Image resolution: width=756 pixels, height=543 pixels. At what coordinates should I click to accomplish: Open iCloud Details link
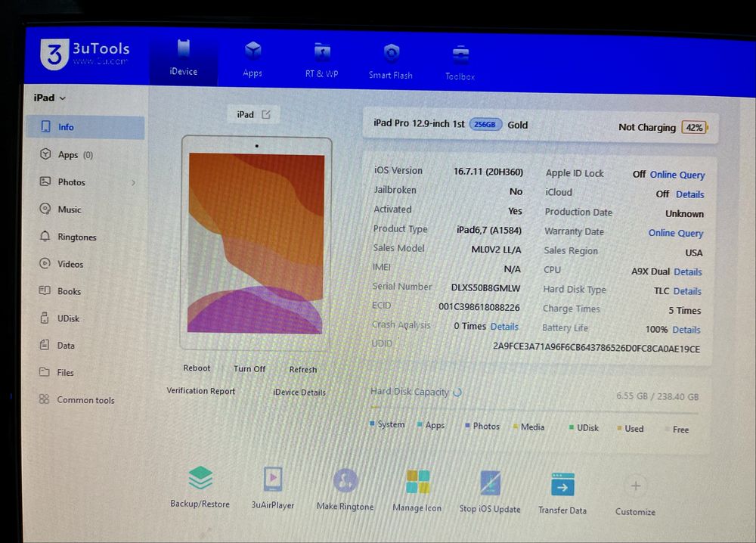click(690, 194)
